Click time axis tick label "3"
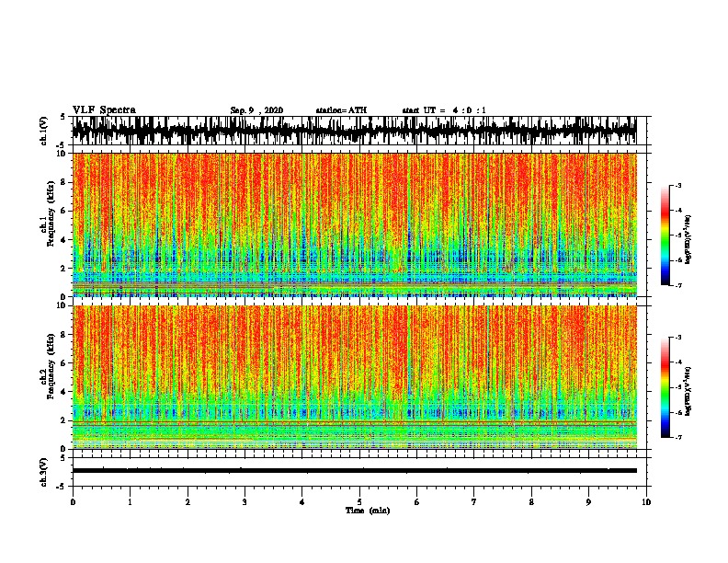The width and height of the screenshot is (728, 563). 245,502
